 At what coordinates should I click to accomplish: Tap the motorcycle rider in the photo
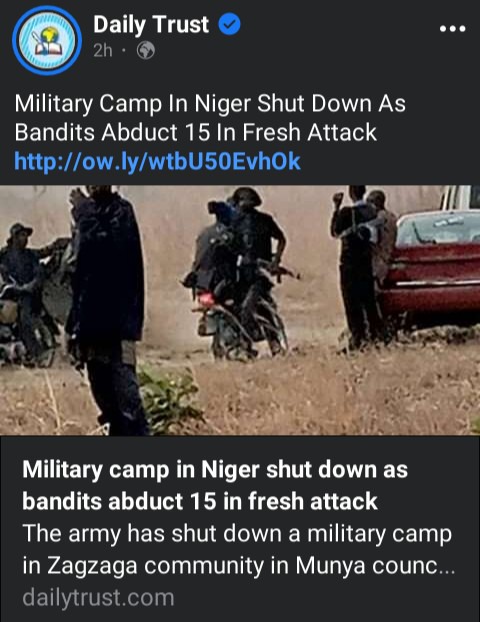click(x=241, y=274)
